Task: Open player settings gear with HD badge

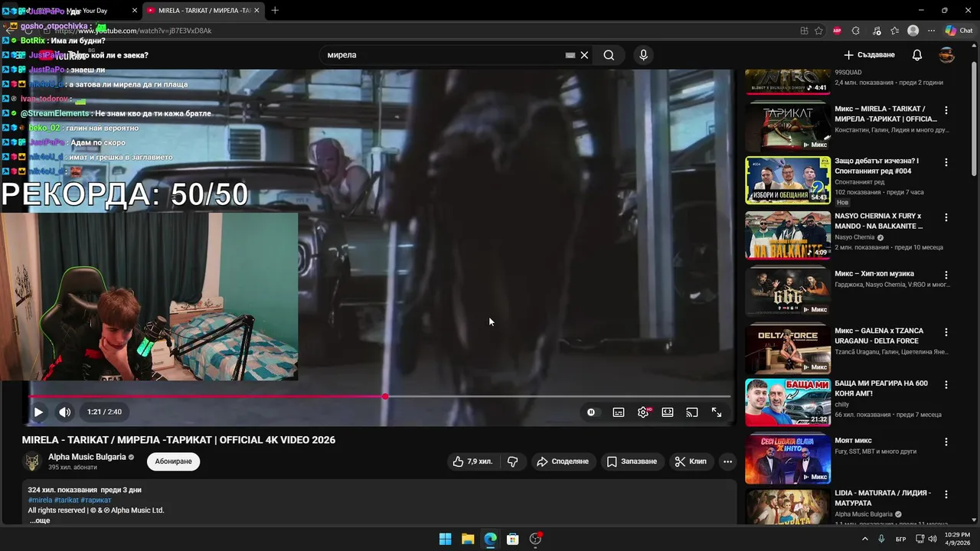Action: click(x=644, y=412)
